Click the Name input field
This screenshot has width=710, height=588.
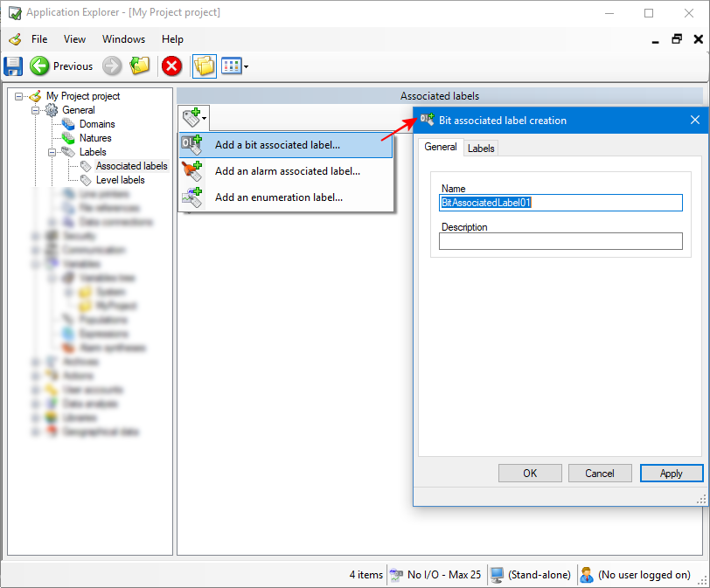560,203
